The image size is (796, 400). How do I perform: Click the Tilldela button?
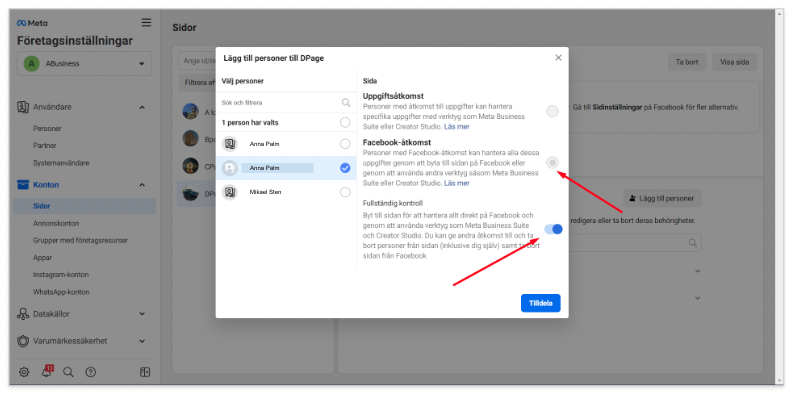[541, 303]
